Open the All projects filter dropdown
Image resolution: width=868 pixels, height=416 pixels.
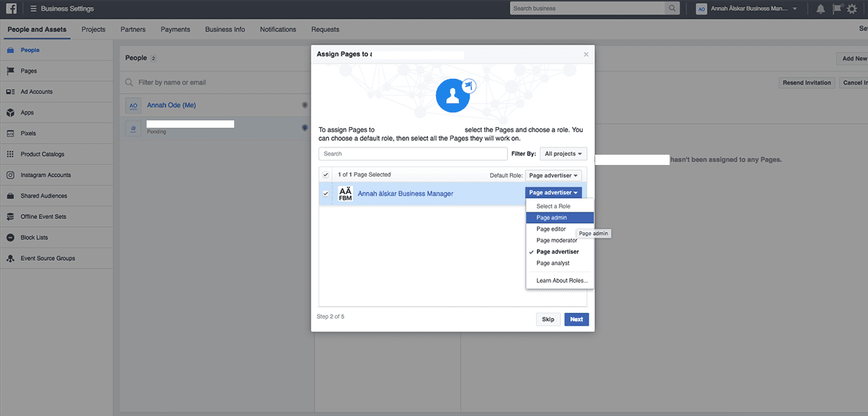coord(564,154)
